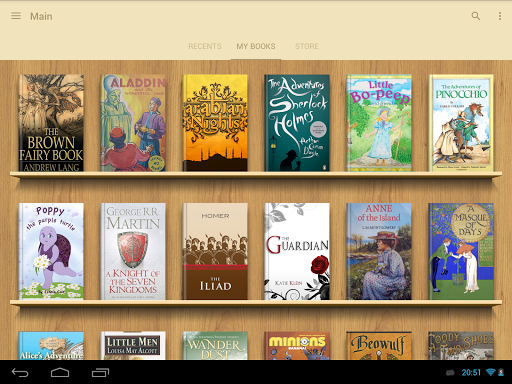This screenshot has height=384, width=512.
Task: Open The Iliad by Homer
Action: [215, 251]
